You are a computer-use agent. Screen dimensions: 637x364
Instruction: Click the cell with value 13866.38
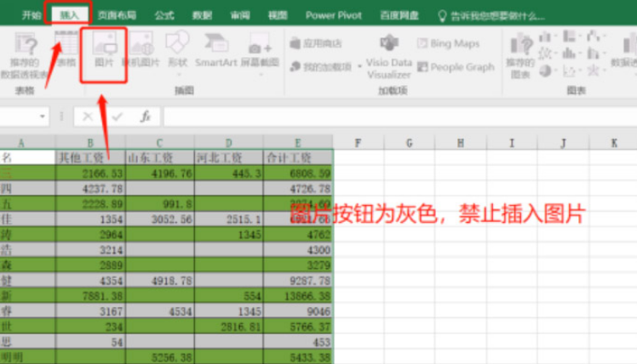click(x=298, y=296)
